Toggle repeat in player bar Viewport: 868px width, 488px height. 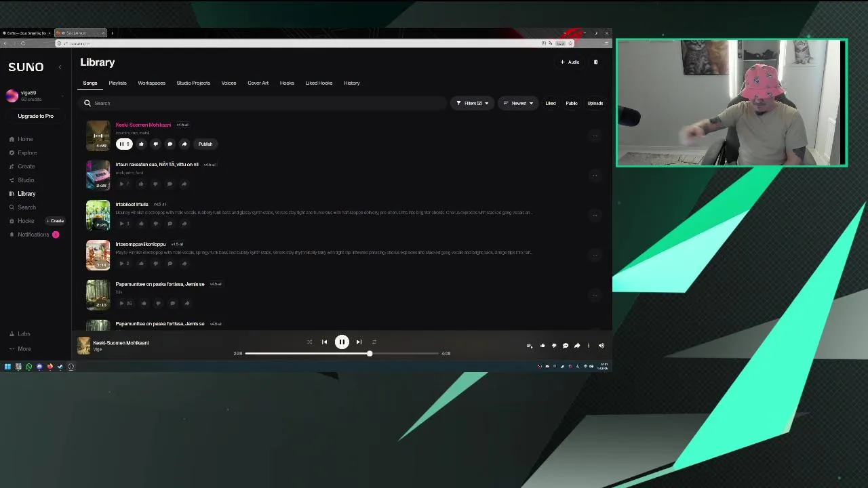coord(374,342)
